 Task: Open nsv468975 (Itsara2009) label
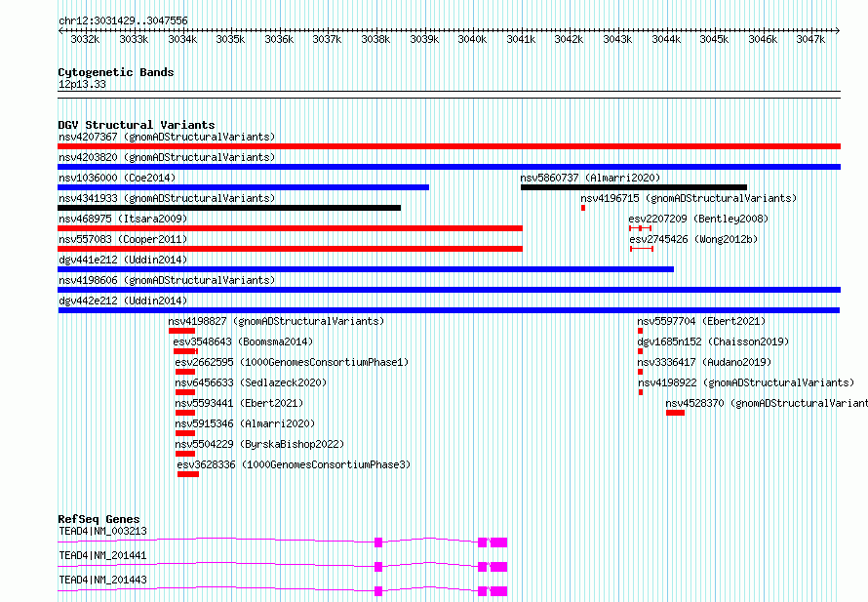coord(123,219)
